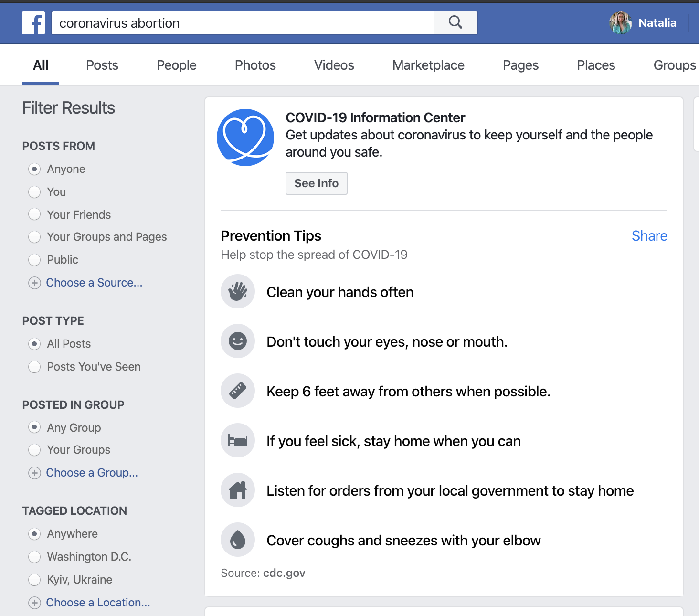
Task: Open the Choose a Source link
Action: pos(94,283)
